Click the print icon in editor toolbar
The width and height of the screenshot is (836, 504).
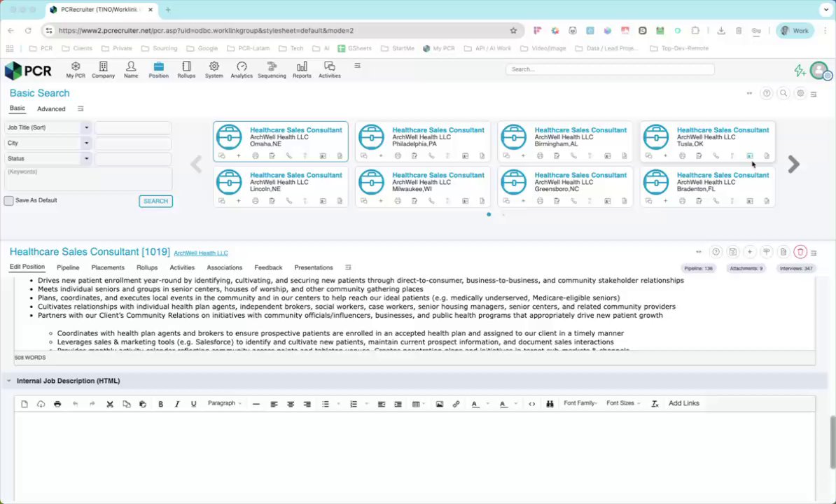coord(57,405)
